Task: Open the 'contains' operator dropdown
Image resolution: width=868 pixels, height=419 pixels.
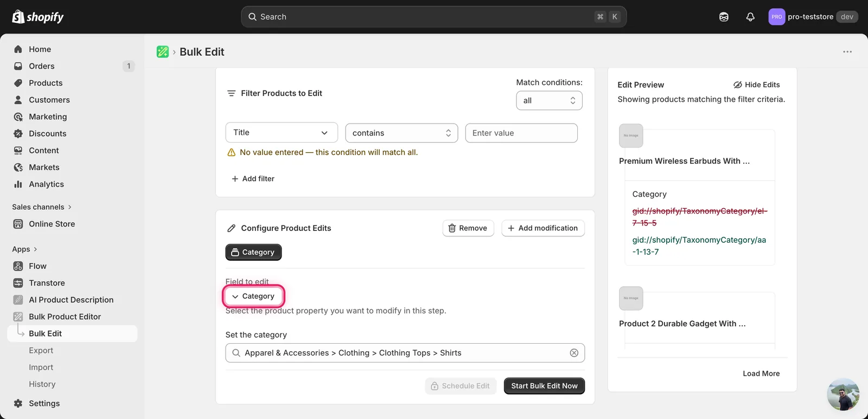Action: [401, 133]
